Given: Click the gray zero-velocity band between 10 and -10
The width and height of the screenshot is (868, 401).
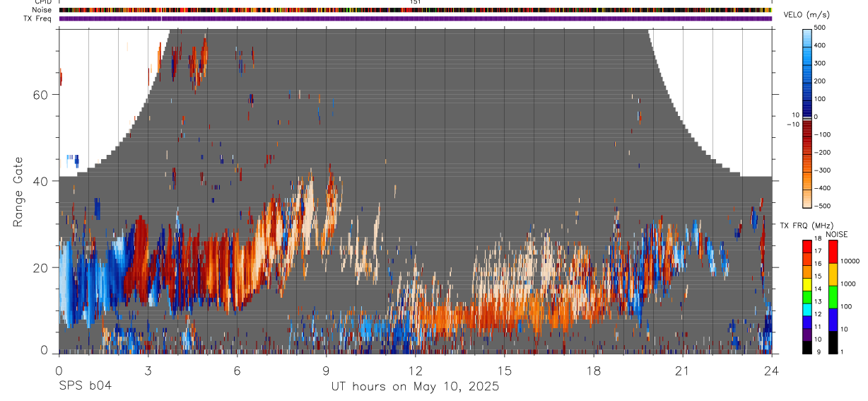Looking at the screenshot, I should (807, 117).
